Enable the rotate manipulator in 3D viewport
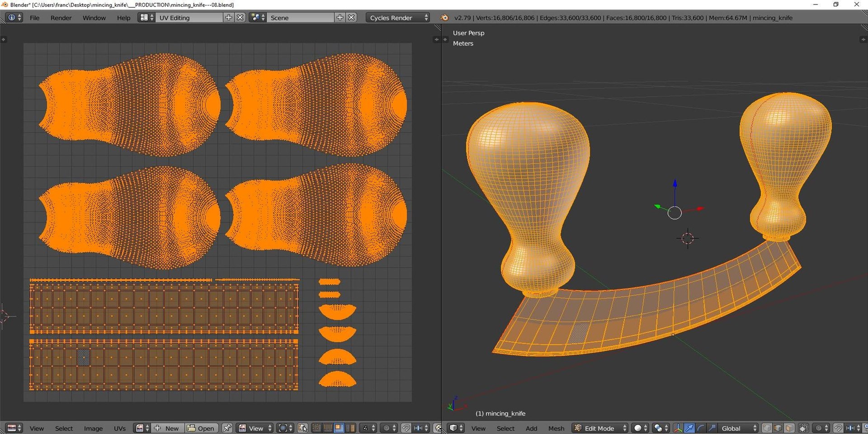 [700, 428]
